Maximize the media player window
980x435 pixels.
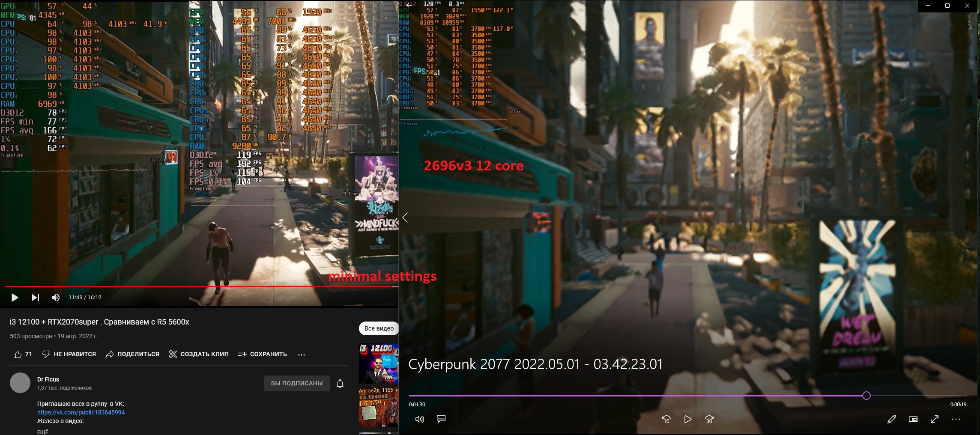(947, 6)
